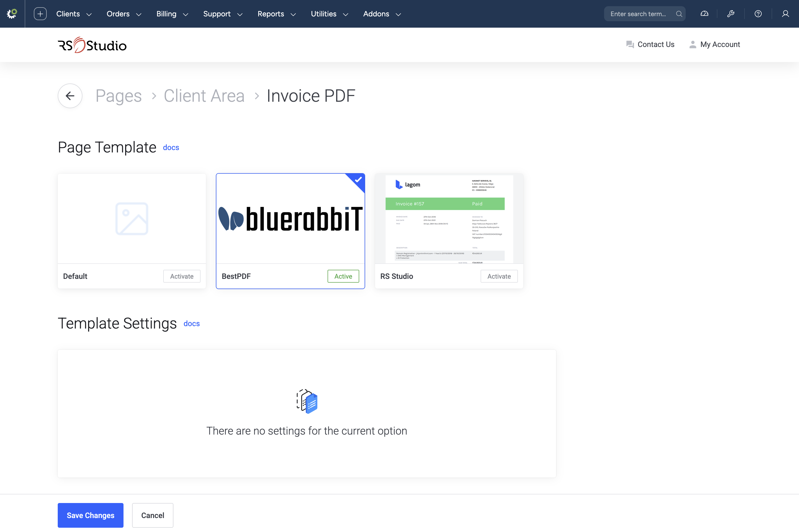The height and width of the screenshot is (532, 799).
Task: Open docs link beside Template Settings
Action: pos(191,324)
